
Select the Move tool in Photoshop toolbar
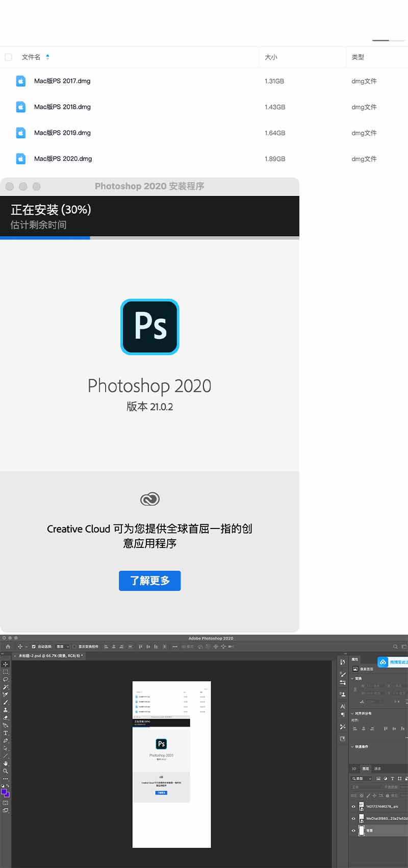tap(5, 664)
